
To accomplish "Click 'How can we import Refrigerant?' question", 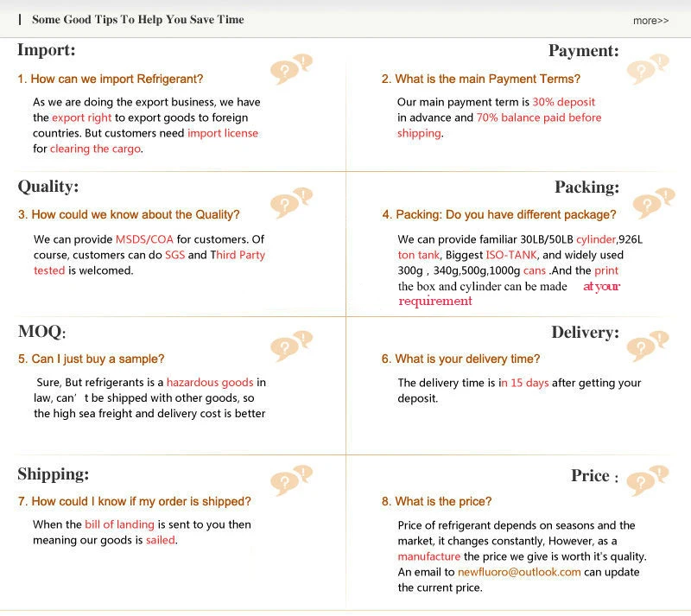I will (111, 79).
